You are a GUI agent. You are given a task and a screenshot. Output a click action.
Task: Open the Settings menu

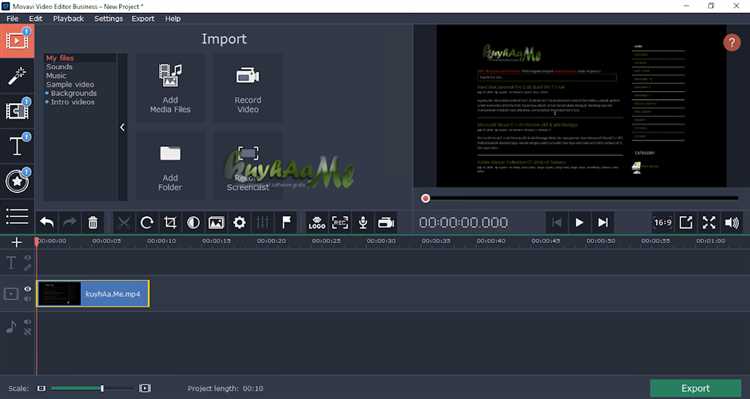tap(109, 19)
